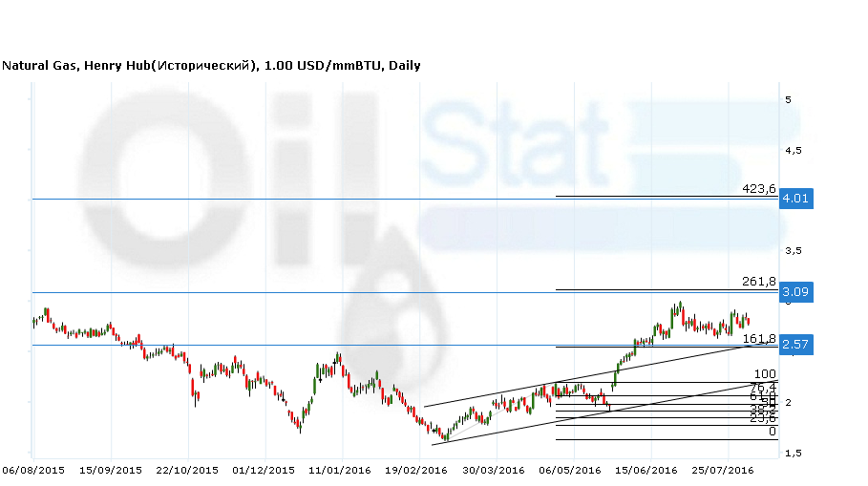Select the 261,8 Fibonacci level label
Viewport: 868px width, 486px height.
click(758, 282)
